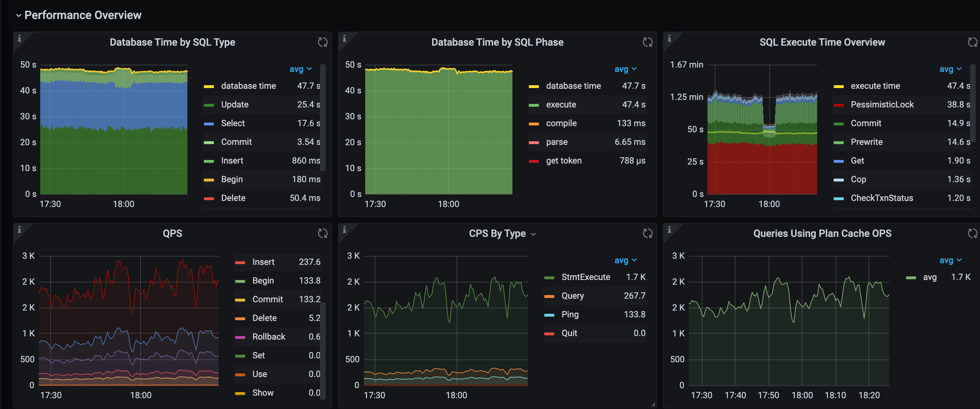Open QPS panel title menu

tap(172, 233)
